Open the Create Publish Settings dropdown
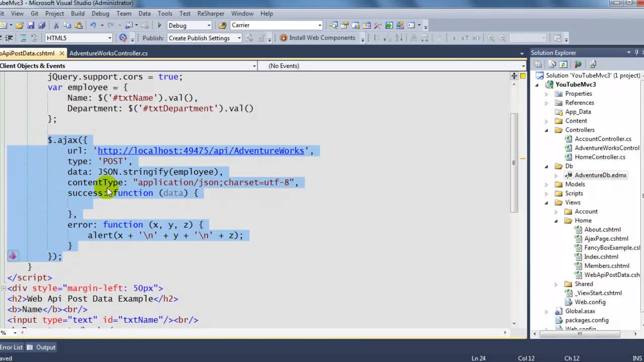This screenshot has height=362, width=644. pyautogui.click(x=239, y=38)
